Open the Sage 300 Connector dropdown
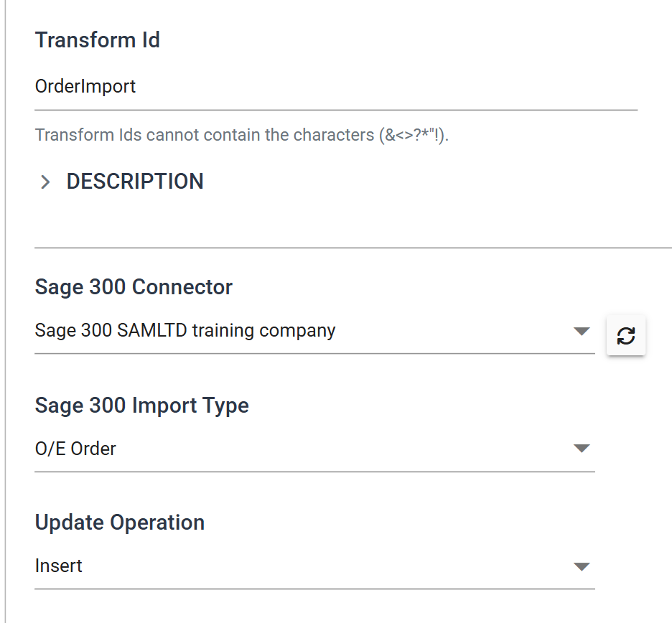 314,331
